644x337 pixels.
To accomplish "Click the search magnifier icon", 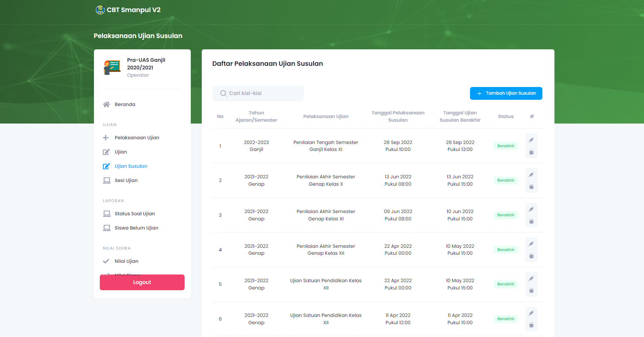I will click(x=223, y=94).
